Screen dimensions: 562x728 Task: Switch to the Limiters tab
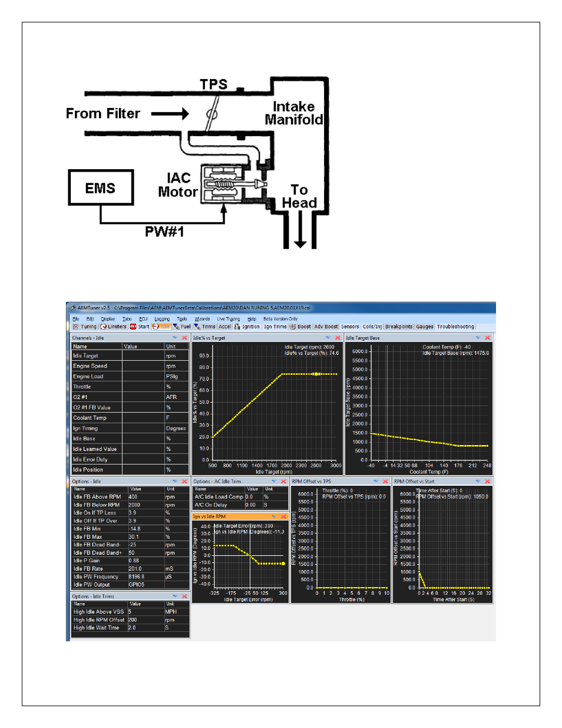[x=114, y=327]
